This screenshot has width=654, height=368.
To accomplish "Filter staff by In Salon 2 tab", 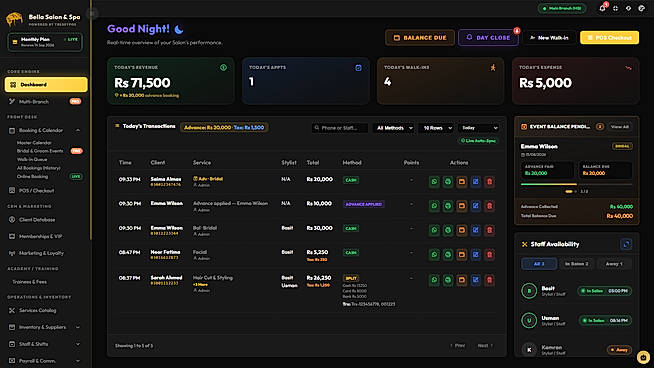I will click(x=576, y=264).
